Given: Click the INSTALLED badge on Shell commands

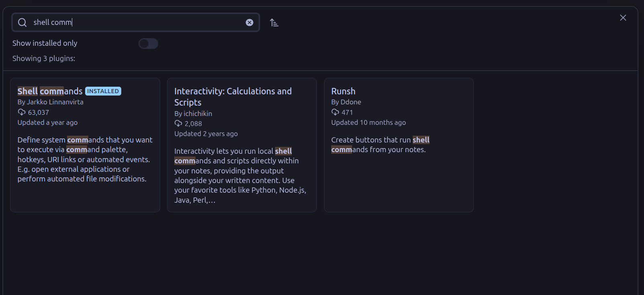Looking at the screenshot, I should (103, 91).
